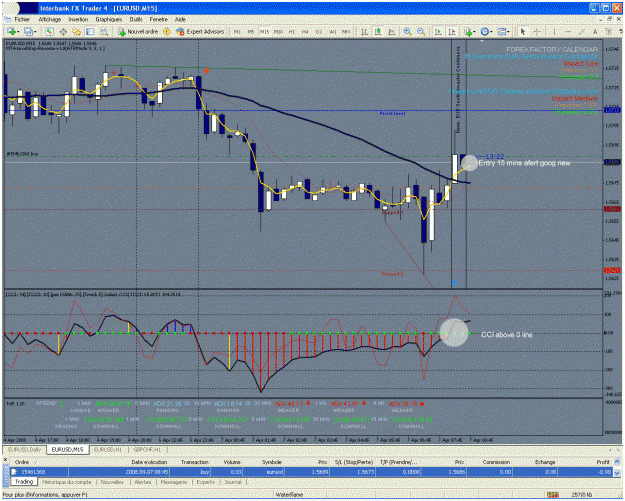Switch chart to line chart icon
The height and width of the screenshot is (501, 625).
coord(391,31)
